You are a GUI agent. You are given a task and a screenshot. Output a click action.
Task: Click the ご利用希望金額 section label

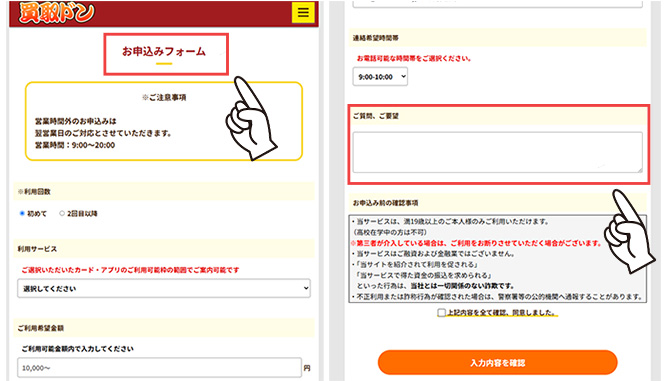click(x=40, y=328)
